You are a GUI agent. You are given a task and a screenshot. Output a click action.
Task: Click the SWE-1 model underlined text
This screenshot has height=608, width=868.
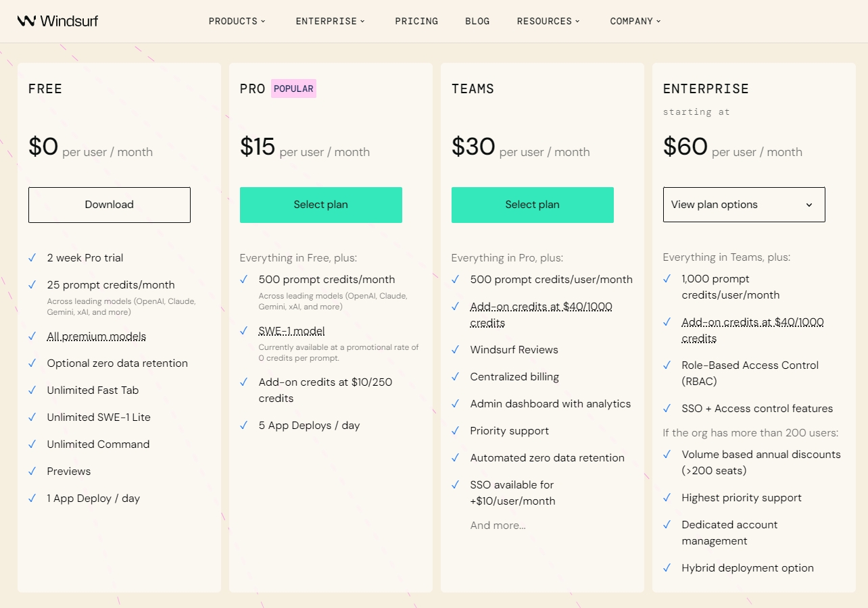click(x=292, y=331)
